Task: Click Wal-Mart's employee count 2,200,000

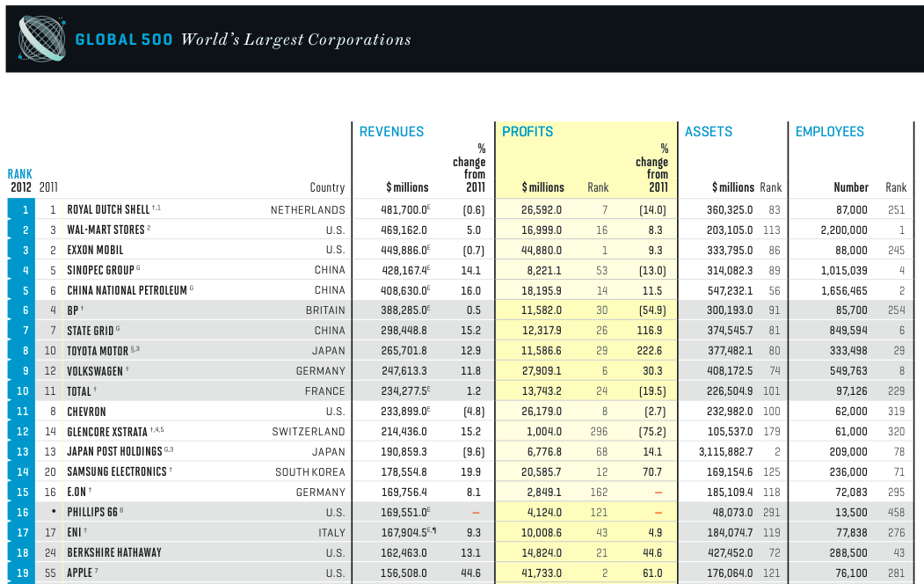Action: (844, 230)
